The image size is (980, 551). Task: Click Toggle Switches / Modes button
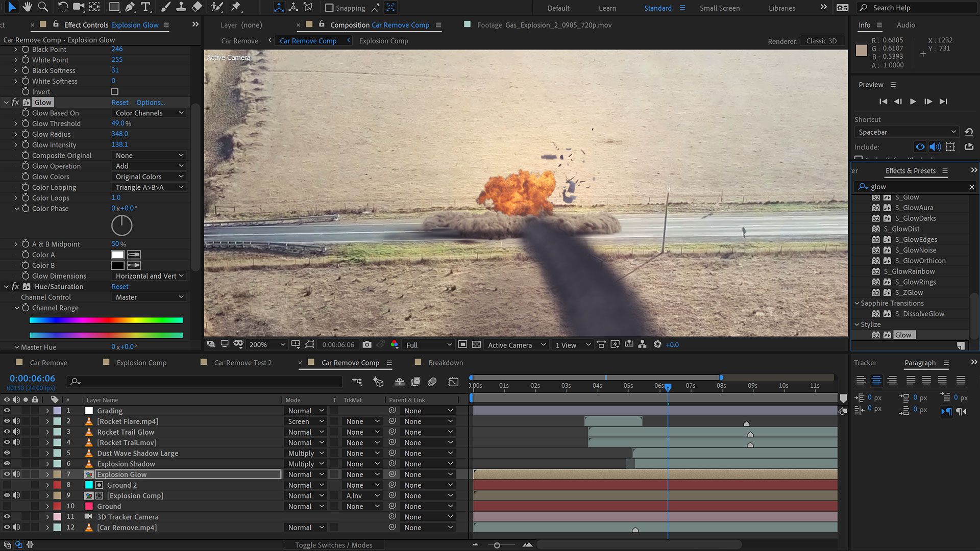334,545
